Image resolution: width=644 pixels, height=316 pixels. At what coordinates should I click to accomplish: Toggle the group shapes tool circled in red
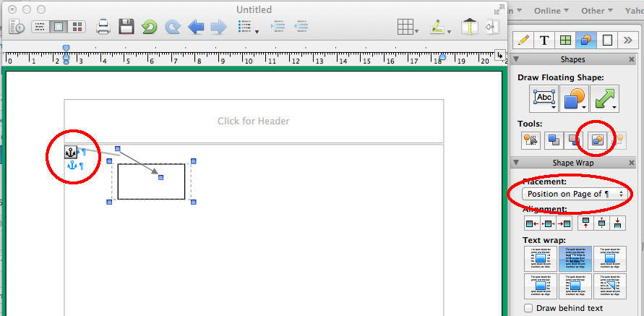coord(598,140)
